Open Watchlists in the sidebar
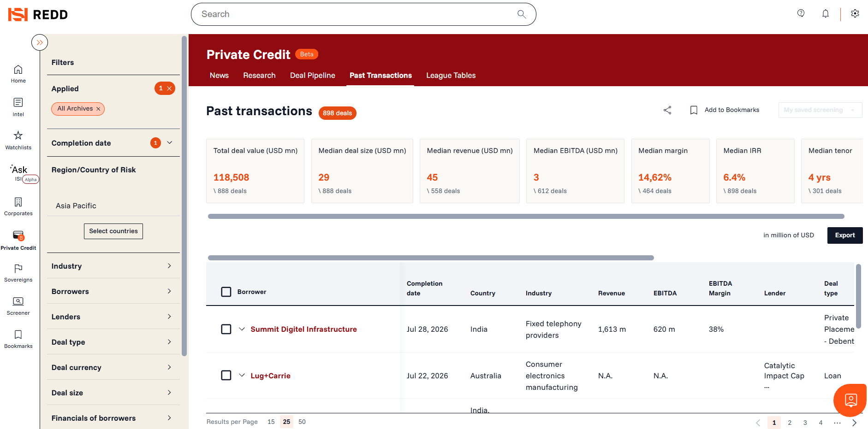Viewport: 868px width, 429px height. point(18,140)
